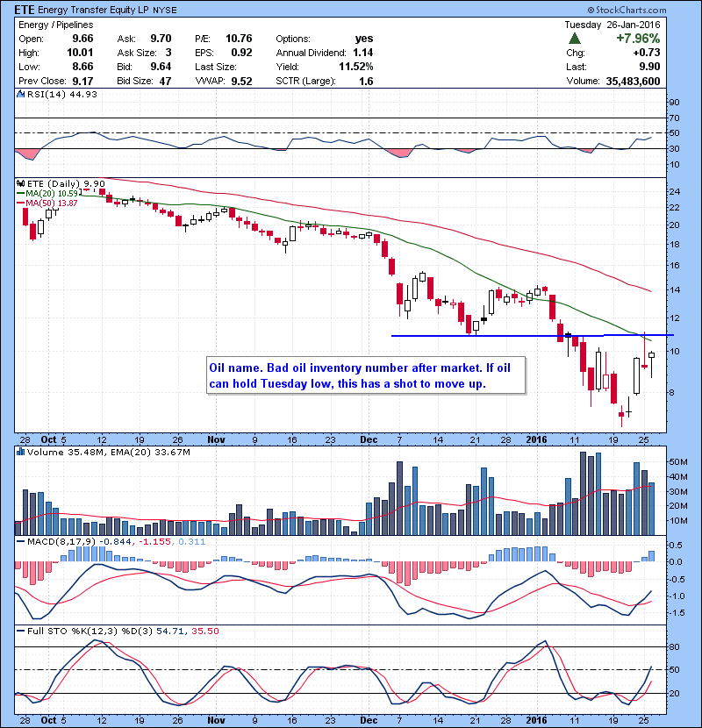Click the Last price 9.90 in header
Image resolution: width=702 pixels, height=728 pixels.
point(649,67)
